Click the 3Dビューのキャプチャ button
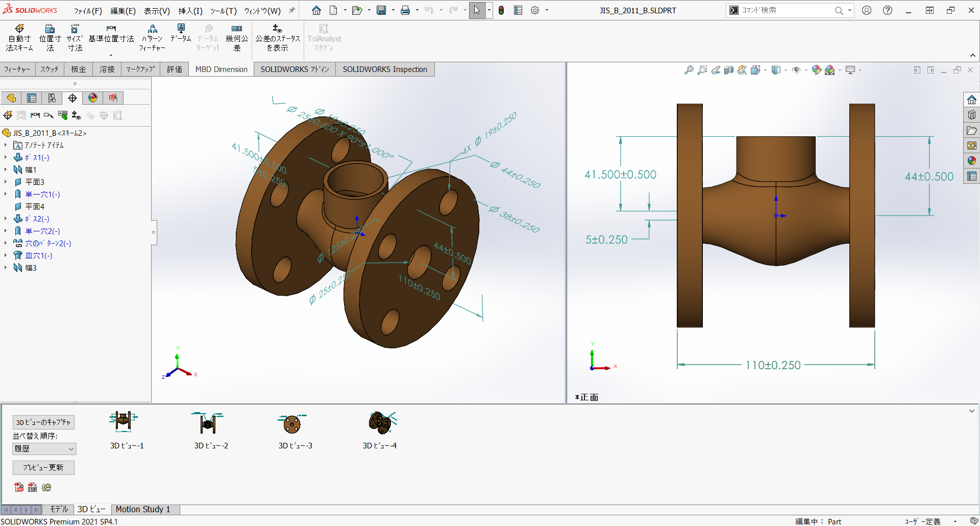The image size is (980, 526). click(43, 422)
